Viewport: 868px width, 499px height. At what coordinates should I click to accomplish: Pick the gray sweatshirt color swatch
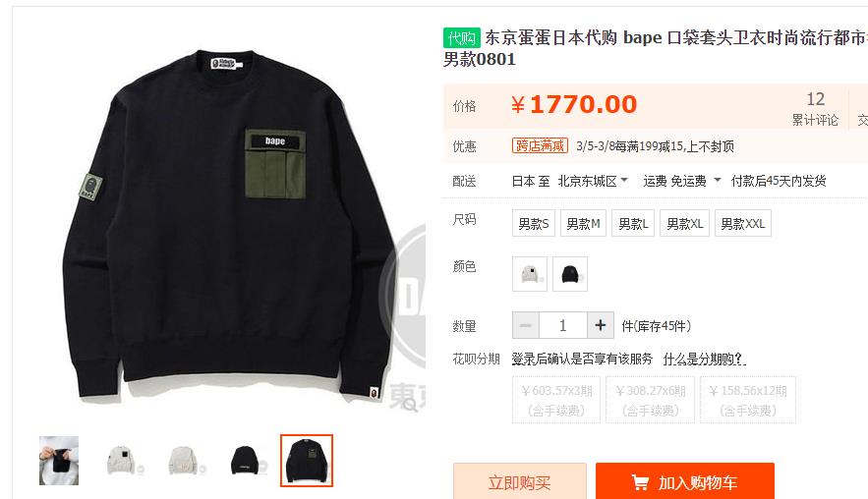(530, 274)
